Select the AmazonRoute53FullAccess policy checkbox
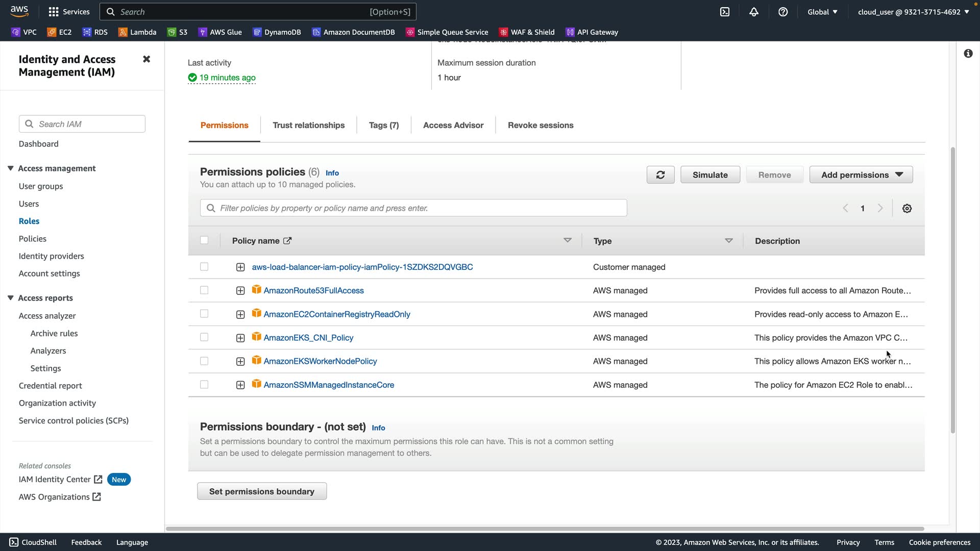Image resolution: width=980 pixels, height=551 pixels. coord(204,290)
